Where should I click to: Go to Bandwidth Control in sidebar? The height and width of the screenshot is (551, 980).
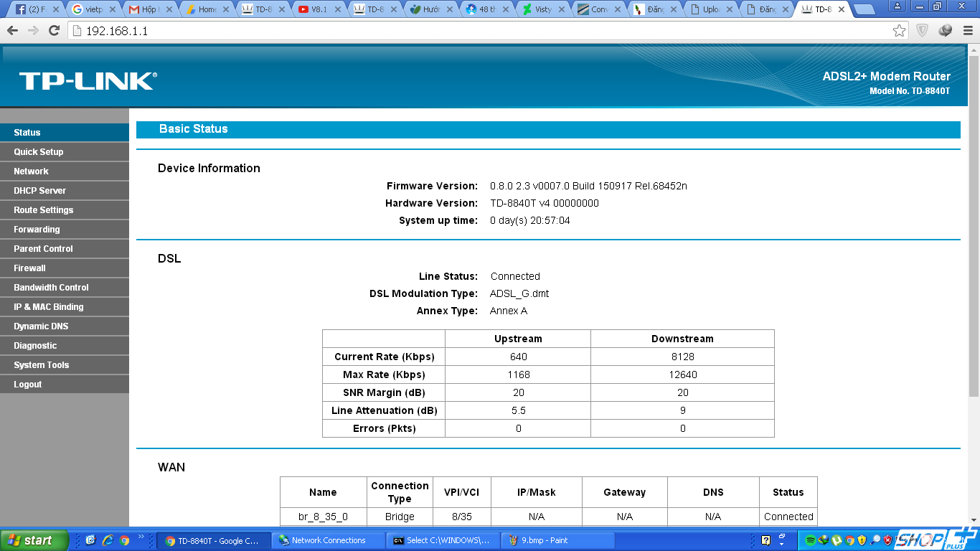click(x=51, y=288)
